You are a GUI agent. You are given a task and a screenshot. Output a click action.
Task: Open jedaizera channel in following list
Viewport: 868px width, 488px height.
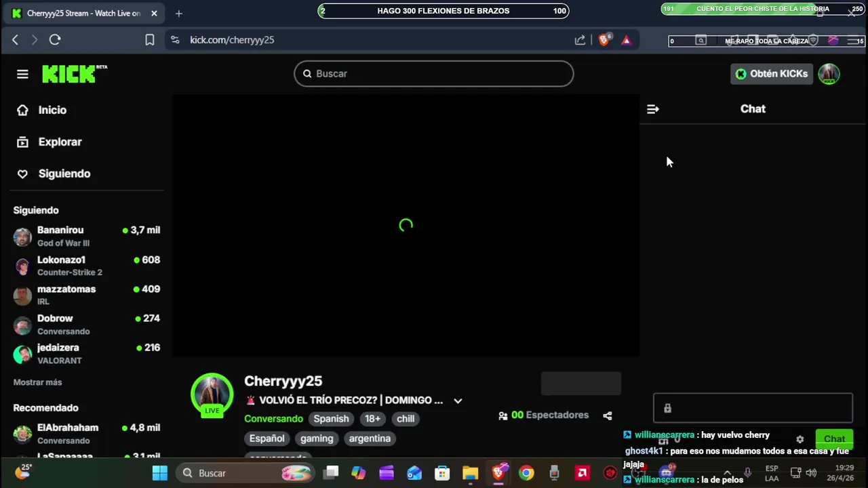[x=87, y=353]
